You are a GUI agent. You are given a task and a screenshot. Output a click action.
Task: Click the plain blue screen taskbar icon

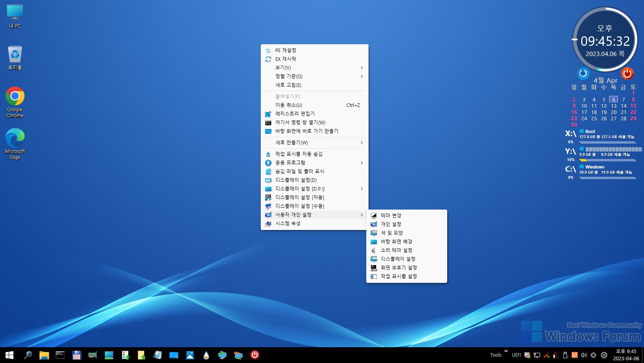[173, 355]
